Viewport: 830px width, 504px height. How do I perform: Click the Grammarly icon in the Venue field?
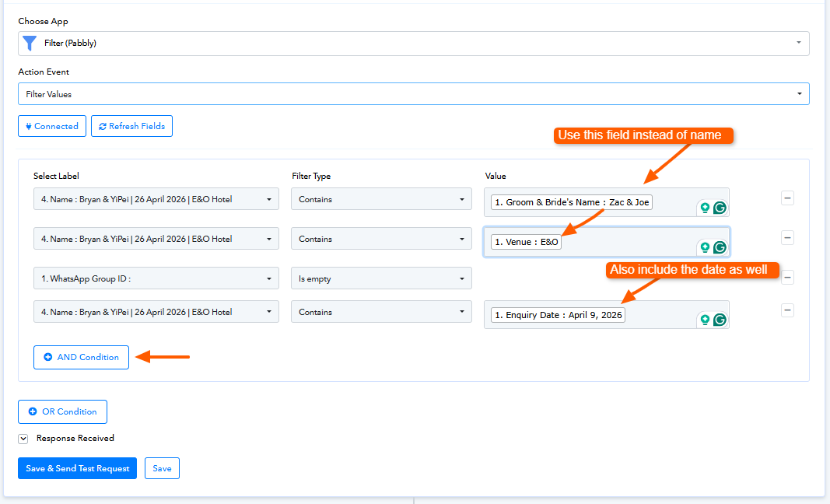point(720,247)
